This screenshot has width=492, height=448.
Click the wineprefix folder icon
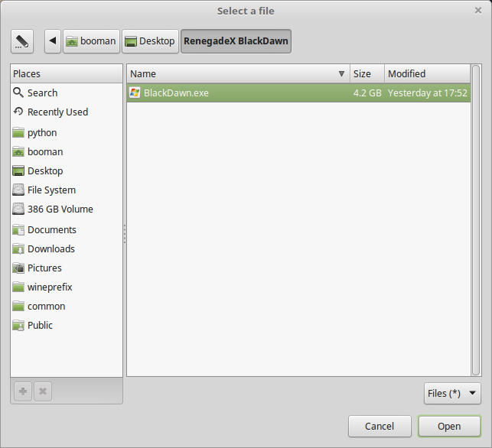[x=18, y=287]
